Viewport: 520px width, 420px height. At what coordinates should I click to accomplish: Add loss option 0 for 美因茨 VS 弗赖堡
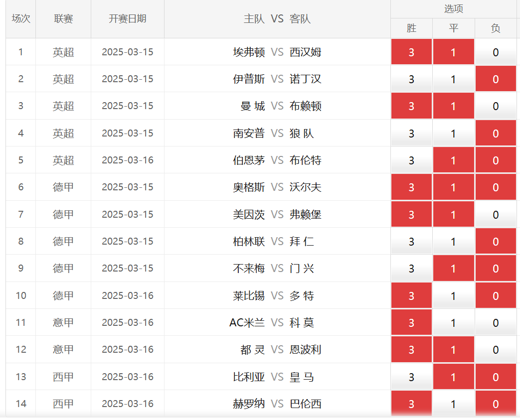click(x=496, y=214)
